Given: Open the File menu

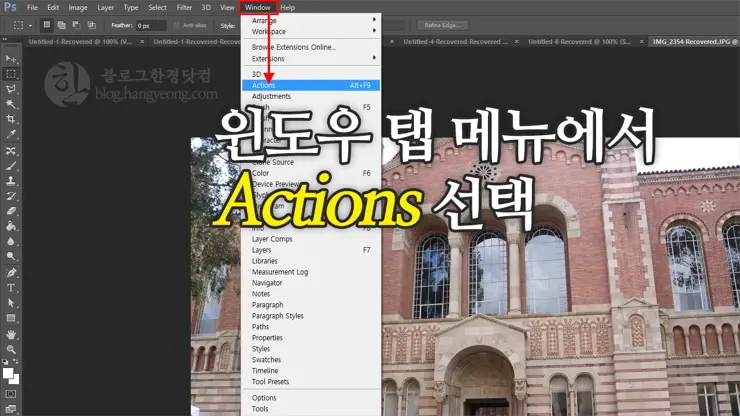Looking at the screenshot, I should tap(32, 8).
